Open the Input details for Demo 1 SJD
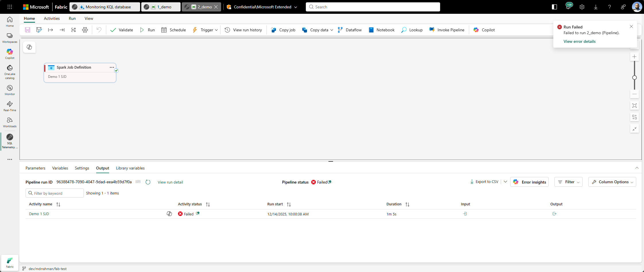 click(465, 214)
